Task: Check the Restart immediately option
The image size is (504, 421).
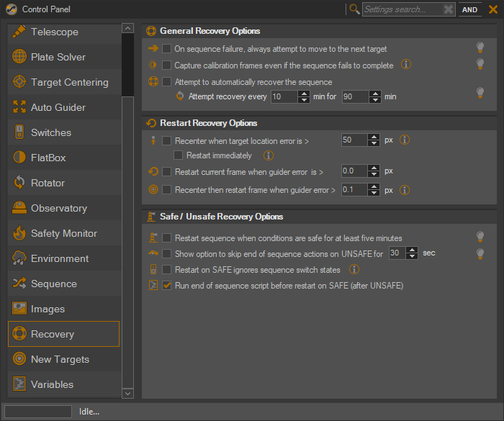Action: pyautogui.click(x=178, y=155)
